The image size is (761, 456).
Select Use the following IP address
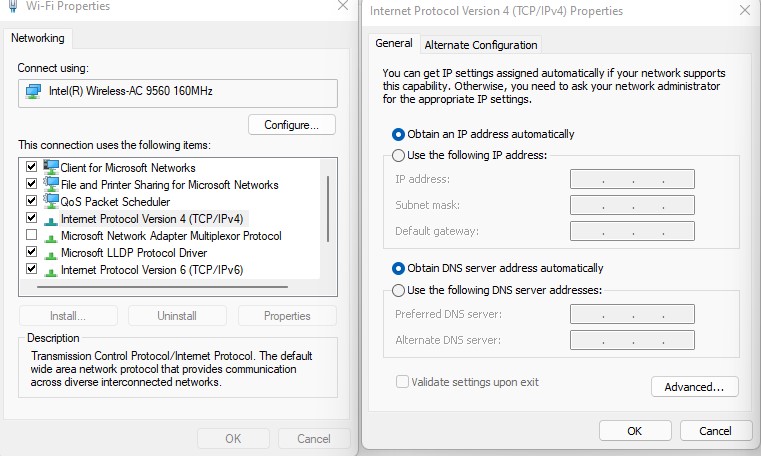point(399,155)
